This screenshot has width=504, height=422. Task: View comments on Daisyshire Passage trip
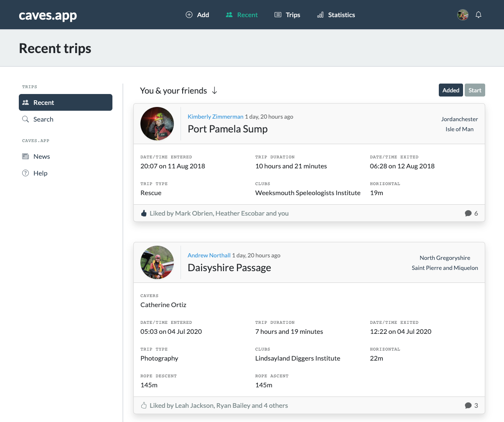tap(471, 405)
